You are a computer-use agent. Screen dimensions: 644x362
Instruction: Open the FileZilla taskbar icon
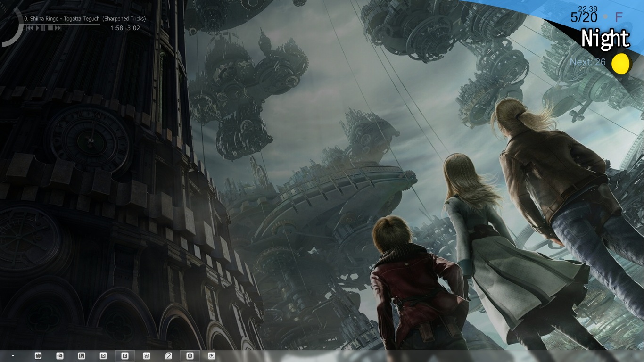click(81, 356)
